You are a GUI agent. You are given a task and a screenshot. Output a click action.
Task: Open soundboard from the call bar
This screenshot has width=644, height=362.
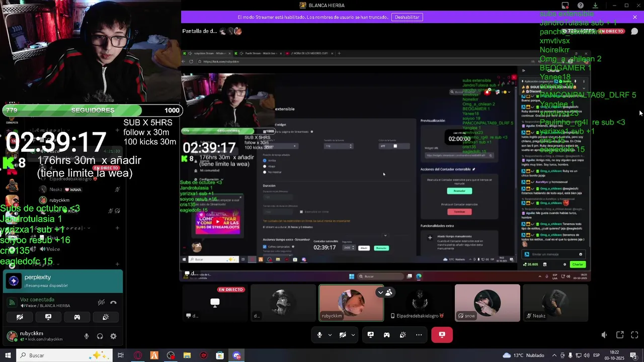pyautogui.click(x=403, y=335)
